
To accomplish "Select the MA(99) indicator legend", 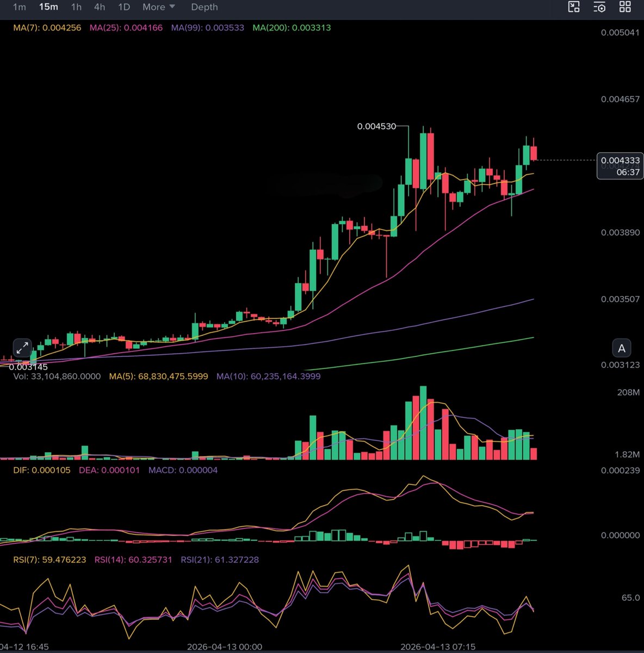I will [207, 28].
